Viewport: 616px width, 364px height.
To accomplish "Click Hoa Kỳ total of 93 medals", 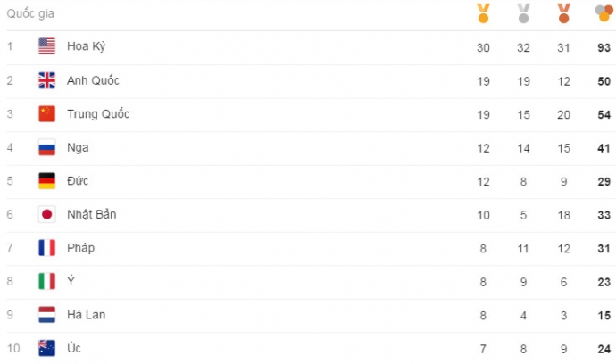I will coord(604,46).
